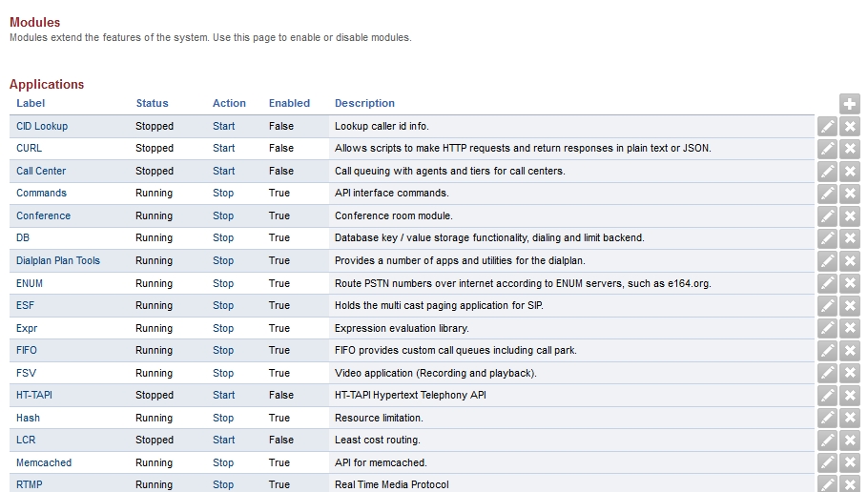The image size is (868, 492).
Task: Edit the ENUM module via pencil icon
Action: [827, 283]
